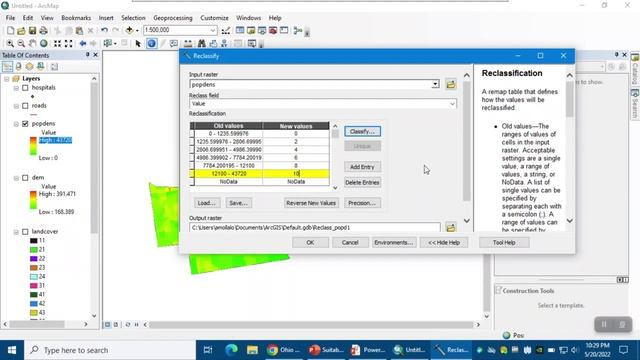This screenshot has width=640, height=360.
Task: Select the Measure ruler tool
Action: tap(188, 43)
